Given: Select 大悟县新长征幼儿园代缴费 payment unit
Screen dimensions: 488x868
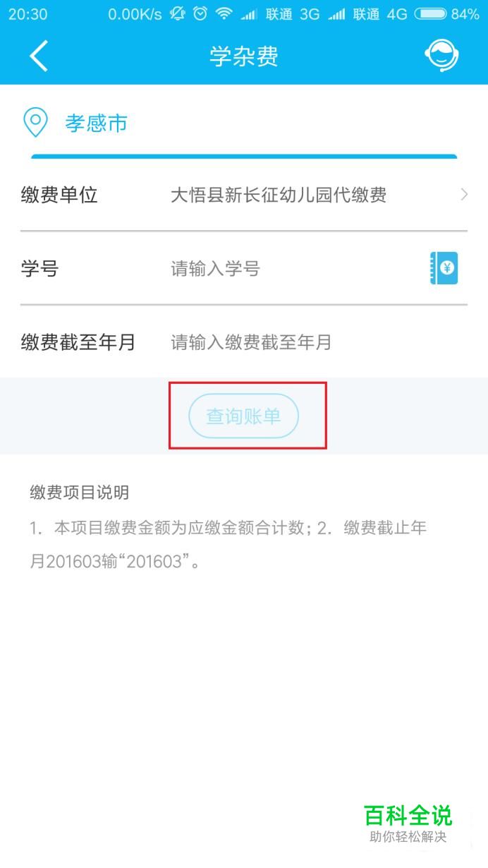Looking at the screenshot, I should (x=279, y=195).
